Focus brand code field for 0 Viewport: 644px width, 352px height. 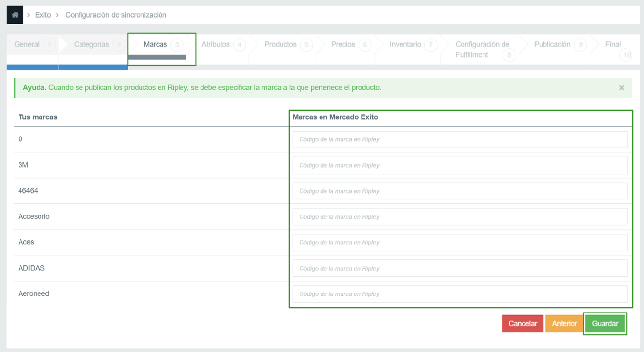(x=460, y=139)
